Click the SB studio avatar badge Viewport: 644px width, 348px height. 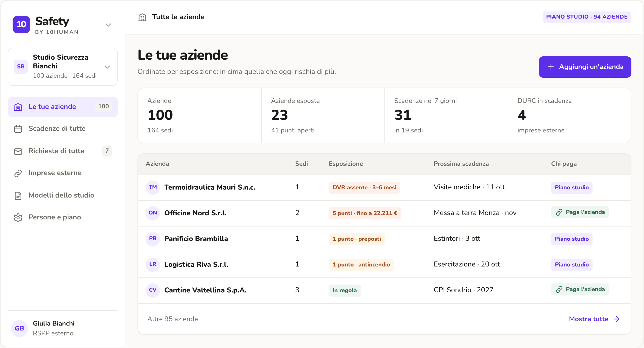[x=21, y=66]
